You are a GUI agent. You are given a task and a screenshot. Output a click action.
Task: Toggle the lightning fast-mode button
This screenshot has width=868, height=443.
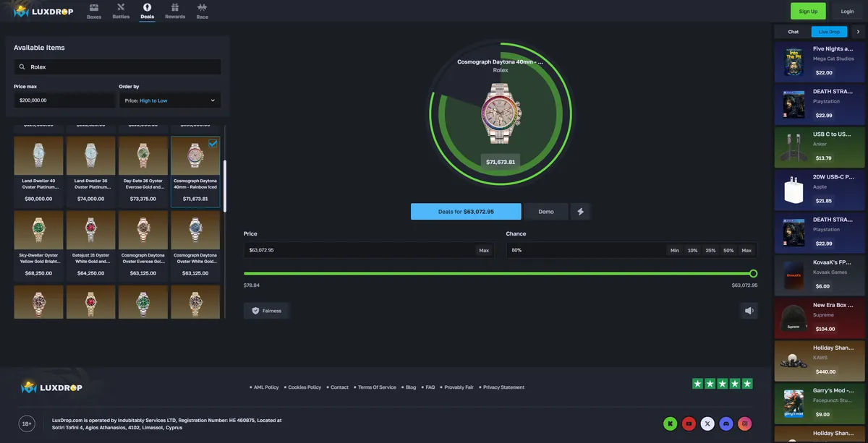580,212
